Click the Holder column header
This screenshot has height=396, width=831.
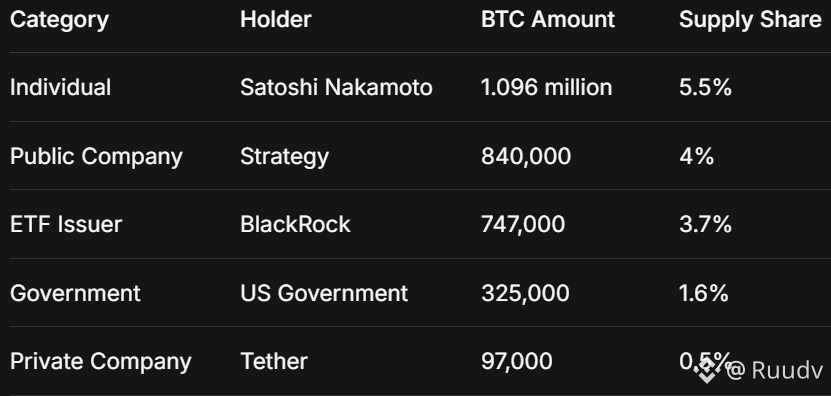pos(276,20)
